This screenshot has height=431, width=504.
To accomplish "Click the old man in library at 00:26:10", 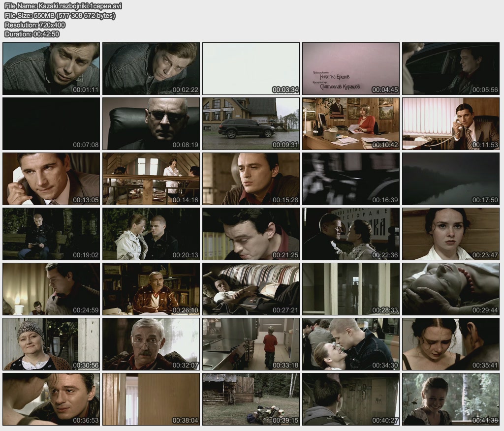I will 151,289.
